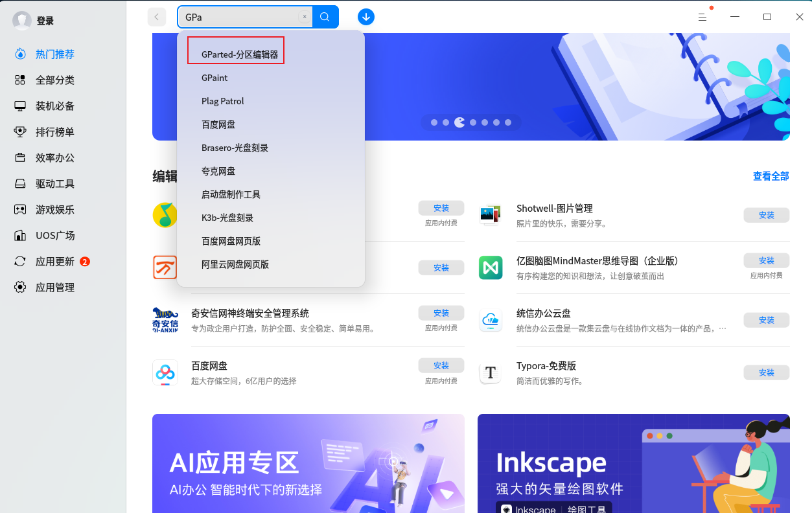
Task: Open 奇安信网神终端安全管理系统 title
Action: click(x=250, y=313)
